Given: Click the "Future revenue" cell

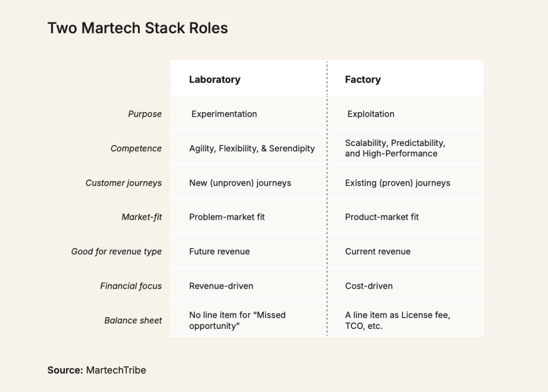Looking at the screenshot, I should click(219, 251).
